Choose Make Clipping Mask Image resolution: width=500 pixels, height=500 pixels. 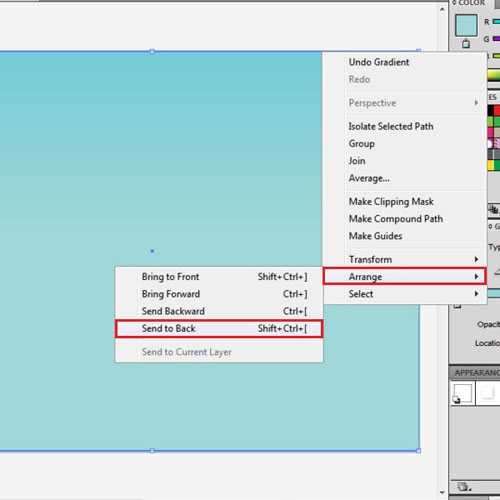click(391, 202)
